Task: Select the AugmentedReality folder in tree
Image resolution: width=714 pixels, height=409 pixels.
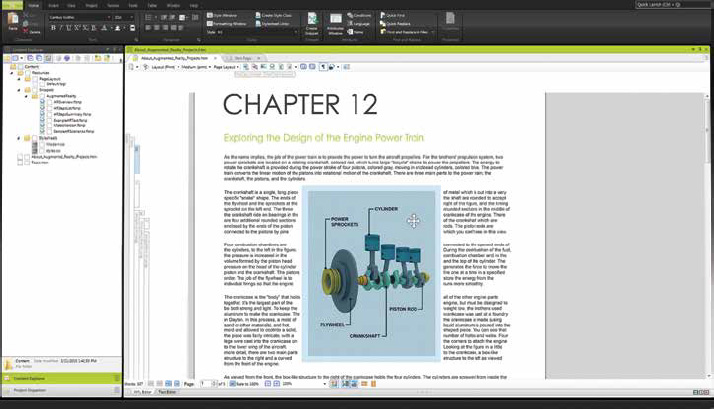Action: [61, 96]
